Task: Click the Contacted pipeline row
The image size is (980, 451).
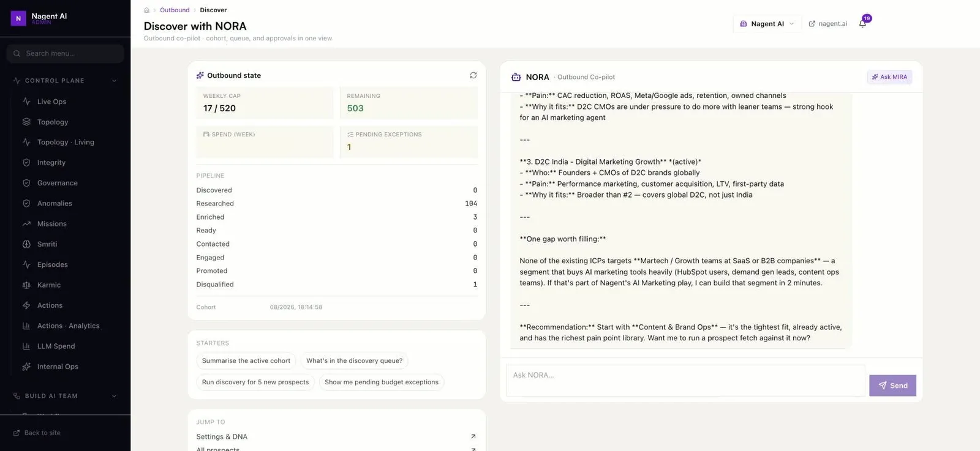Action: pyautogui.click(x=336, y=244)
